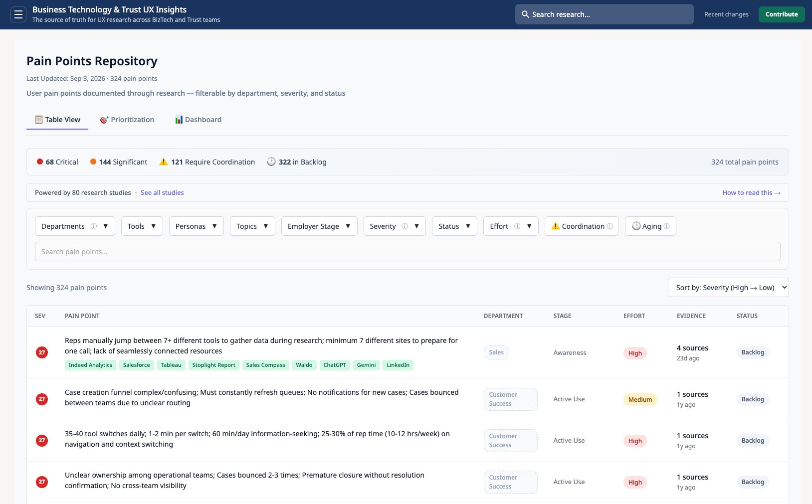
Task: Toggle the Coordination filter
Action: (x=582, y=226)
